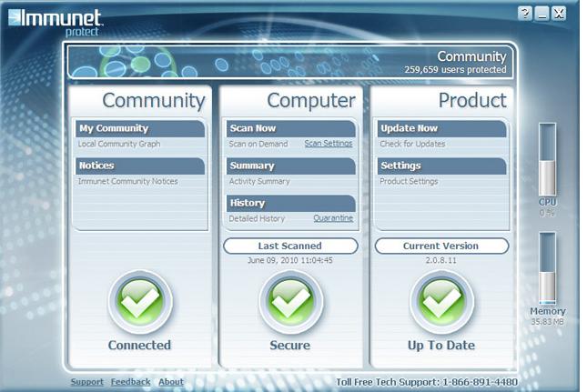Open My Community
This screenshot has width=587, height=392.
(x=140, y=128)
